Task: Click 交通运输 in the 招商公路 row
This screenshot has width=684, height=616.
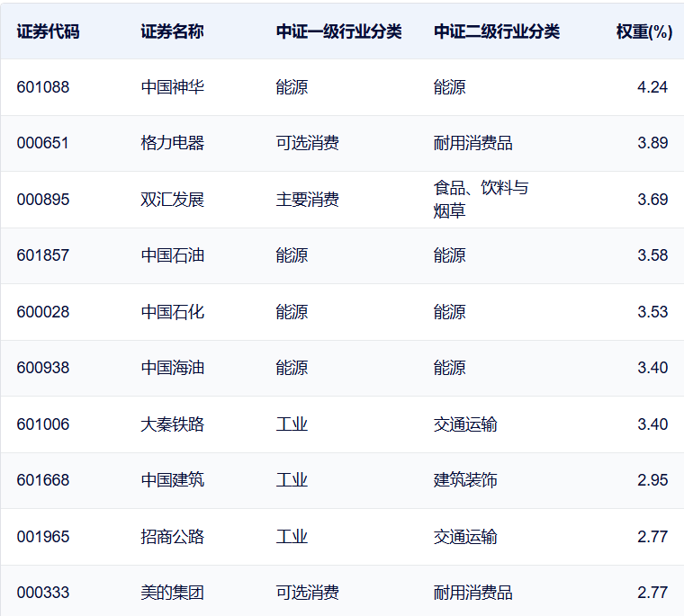Action: tap(465, 537)
